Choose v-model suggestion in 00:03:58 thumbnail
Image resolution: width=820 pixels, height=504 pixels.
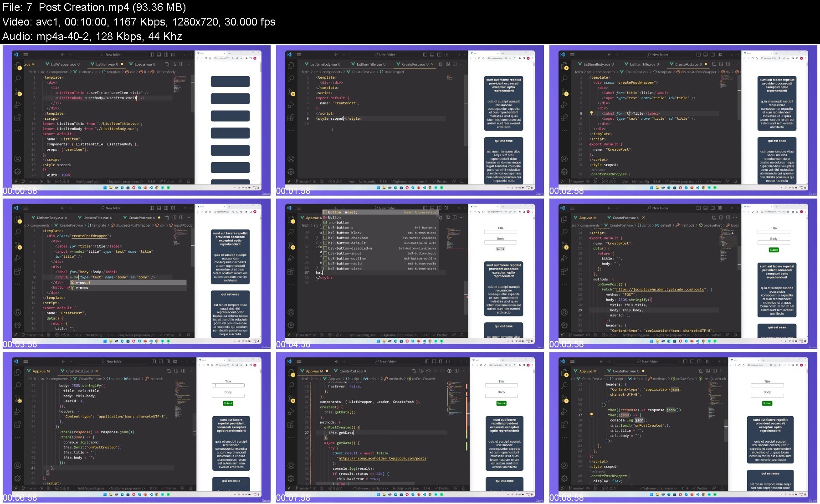128,282
